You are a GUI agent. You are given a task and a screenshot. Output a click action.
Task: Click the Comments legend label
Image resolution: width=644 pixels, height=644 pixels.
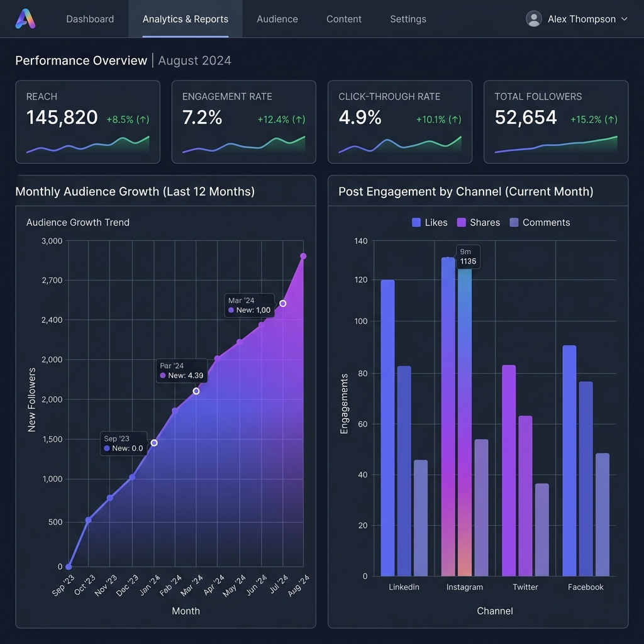(547, 222)
